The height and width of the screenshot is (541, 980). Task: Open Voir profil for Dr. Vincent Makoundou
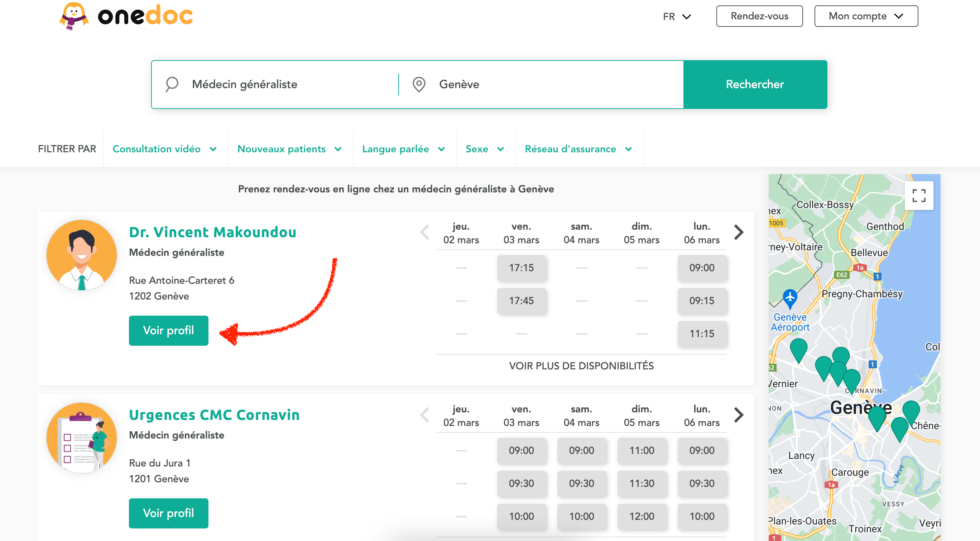[x=168, y=330]
